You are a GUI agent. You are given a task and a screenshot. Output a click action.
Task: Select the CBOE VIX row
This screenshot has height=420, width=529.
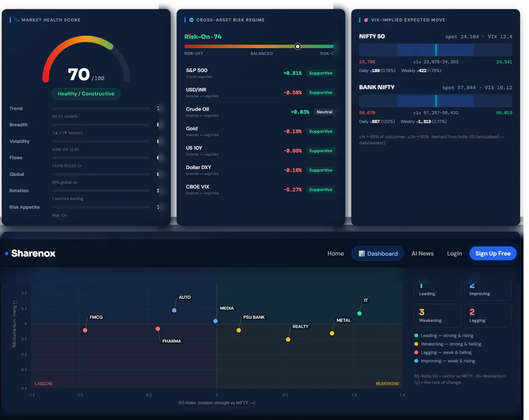point(259,190)
